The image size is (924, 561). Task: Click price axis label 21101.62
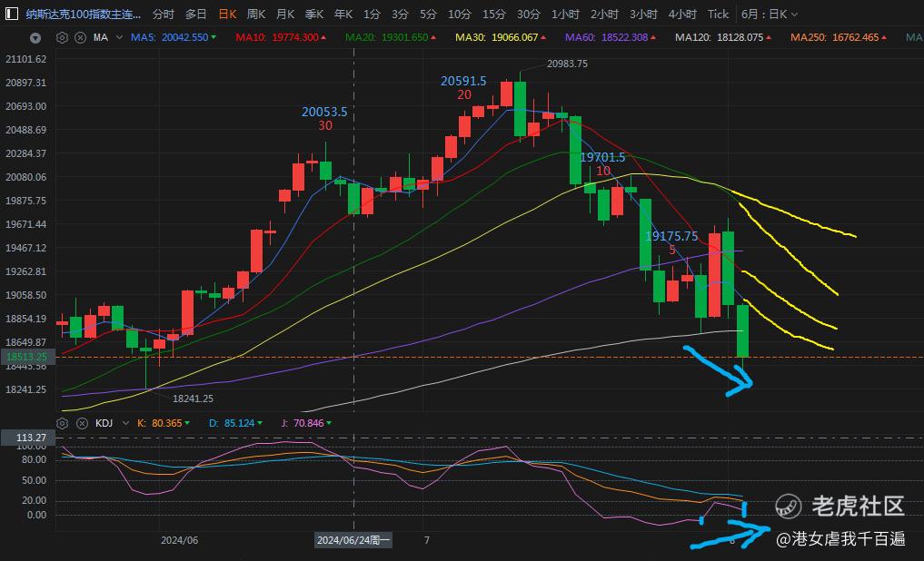(26, 59)
